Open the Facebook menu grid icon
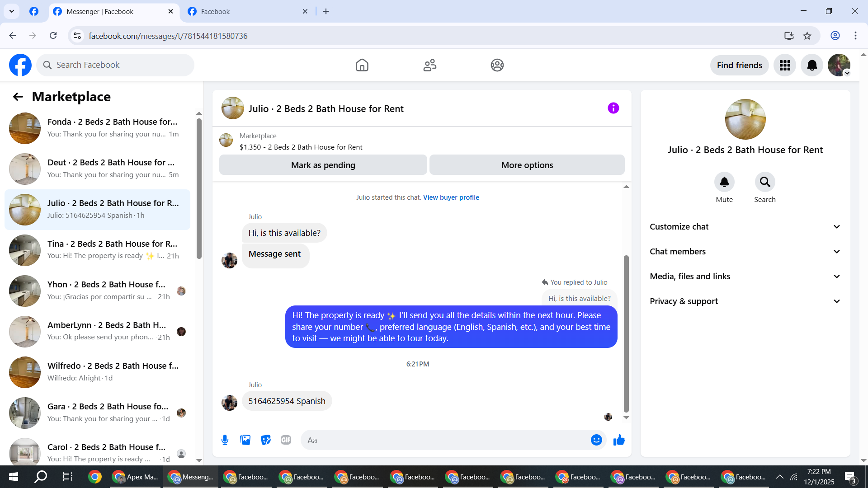868x488 pixels. click(785, 65)
